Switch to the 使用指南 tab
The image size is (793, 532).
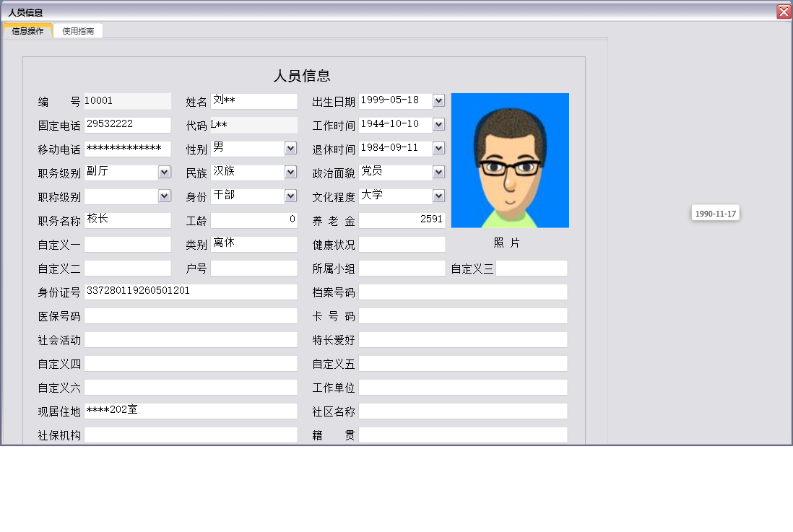pyautogui.click(x=77, y=30)
